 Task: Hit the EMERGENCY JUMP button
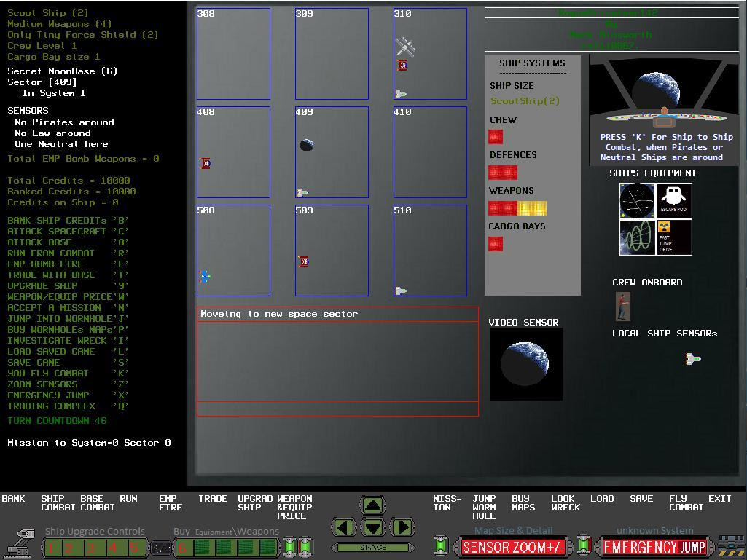pos(654,548)
